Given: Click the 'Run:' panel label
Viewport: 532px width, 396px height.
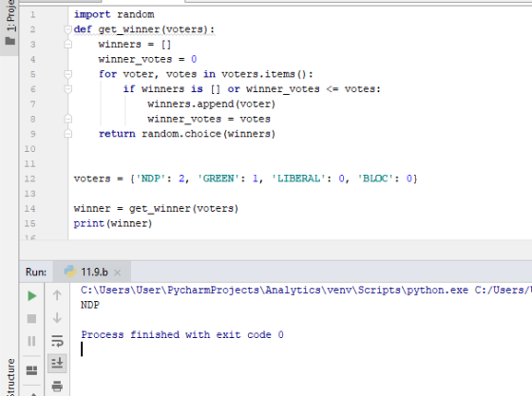Looking at the screenshot, I should point(36,272).
